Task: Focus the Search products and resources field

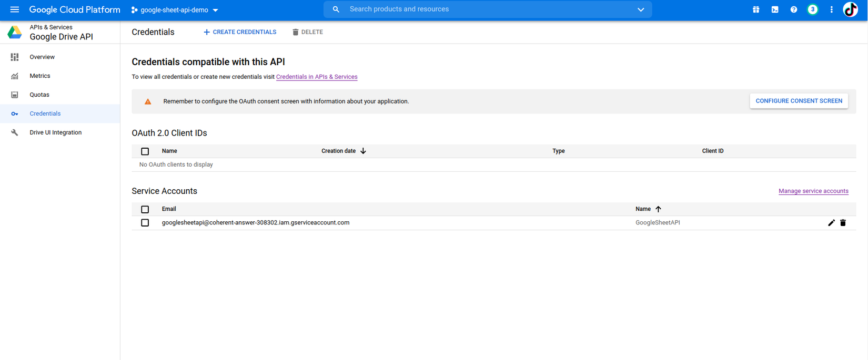Action: (x=488, y=9)
